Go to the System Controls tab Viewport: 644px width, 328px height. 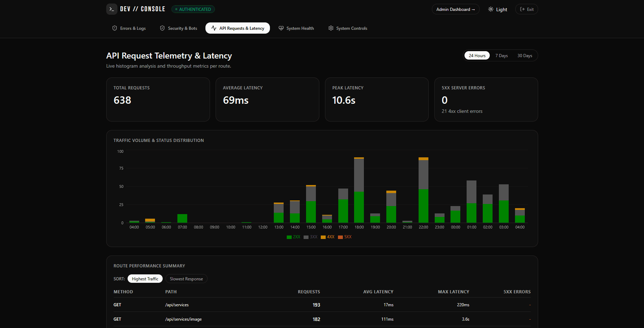(x=348, y=28)
